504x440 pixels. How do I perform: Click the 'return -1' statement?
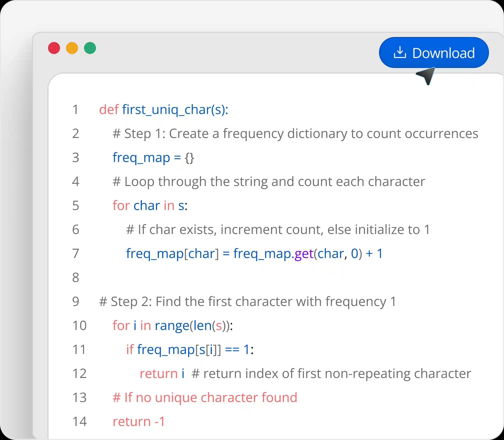point(138,421)
